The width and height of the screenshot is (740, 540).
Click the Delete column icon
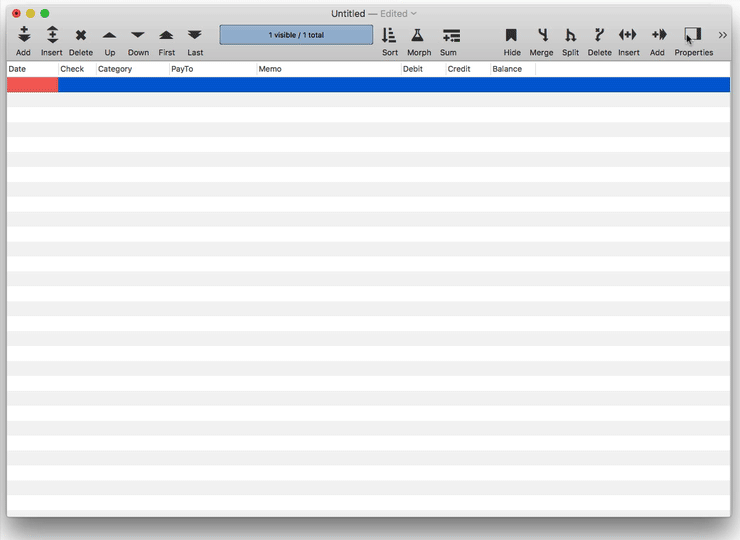(599, 35)
